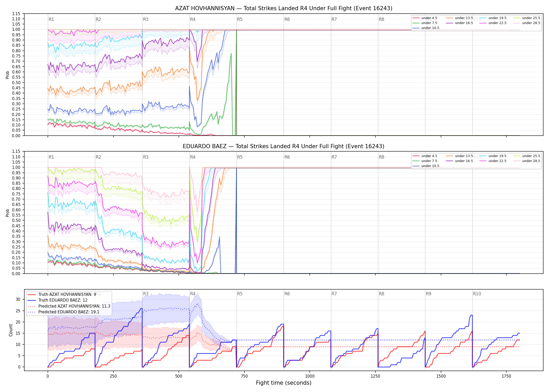Click R9 round marker in Count chart
The height and width of the screenshot is (392, 549).
(x=428, y=294)
